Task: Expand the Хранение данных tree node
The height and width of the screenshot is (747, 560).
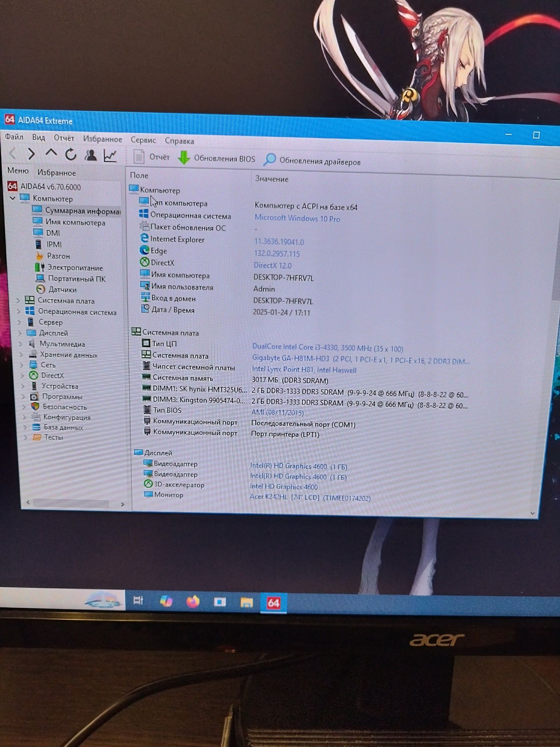Action: (21, 354)
